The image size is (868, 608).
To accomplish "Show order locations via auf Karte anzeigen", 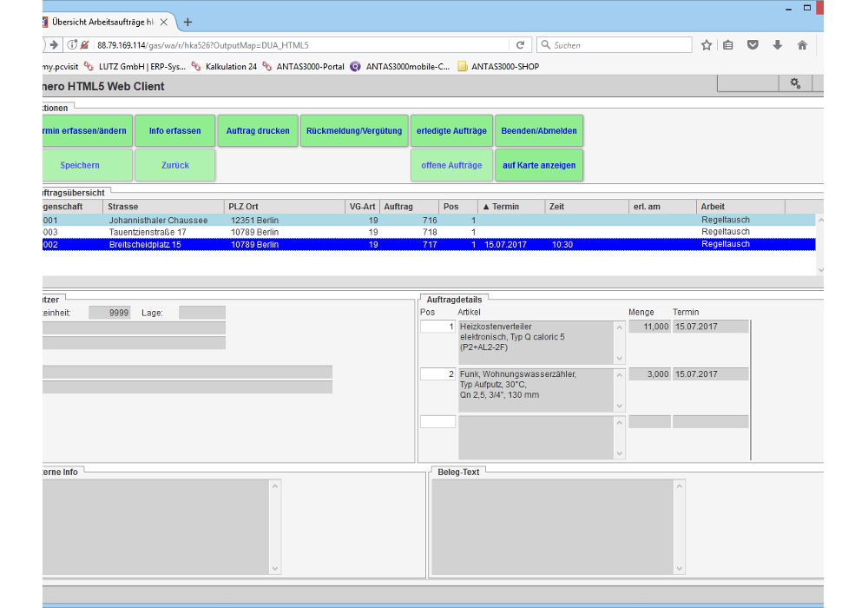I will click(x=538, y=165).
